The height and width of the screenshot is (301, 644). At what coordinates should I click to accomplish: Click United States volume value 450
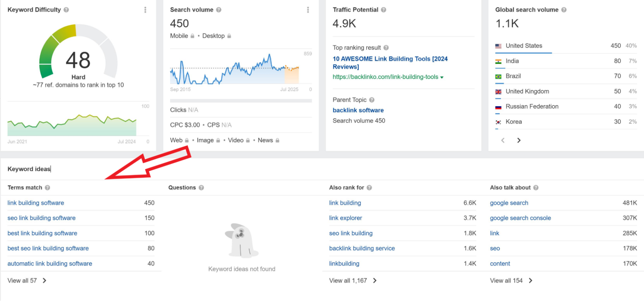[615, 46]
